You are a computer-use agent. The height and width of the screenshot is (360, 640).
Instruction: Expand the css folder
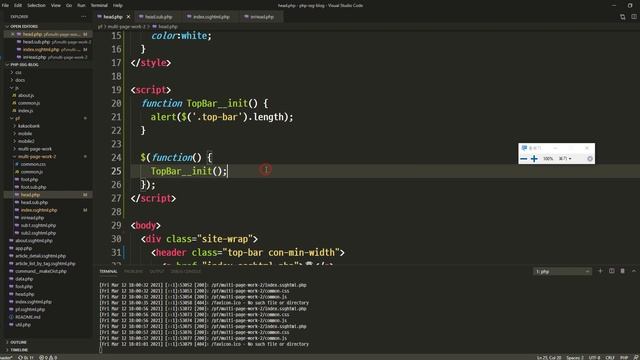[18, 72]
